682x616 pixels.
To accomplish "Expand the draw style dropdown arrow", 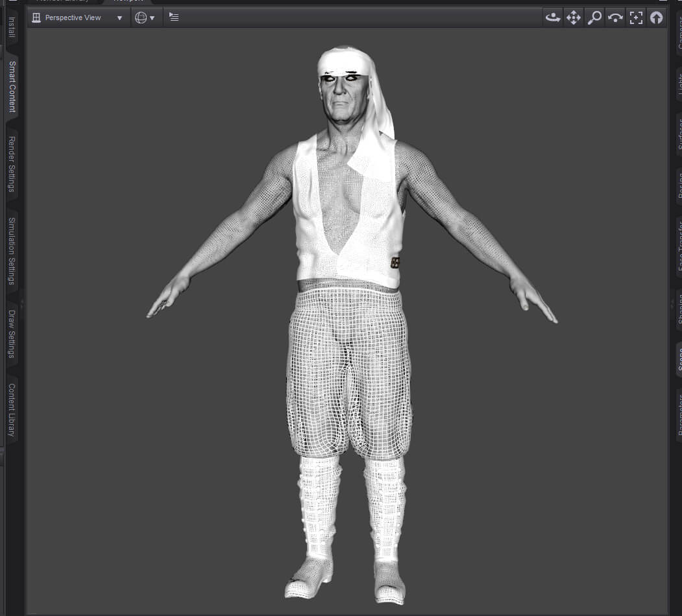I will [152, 18].
